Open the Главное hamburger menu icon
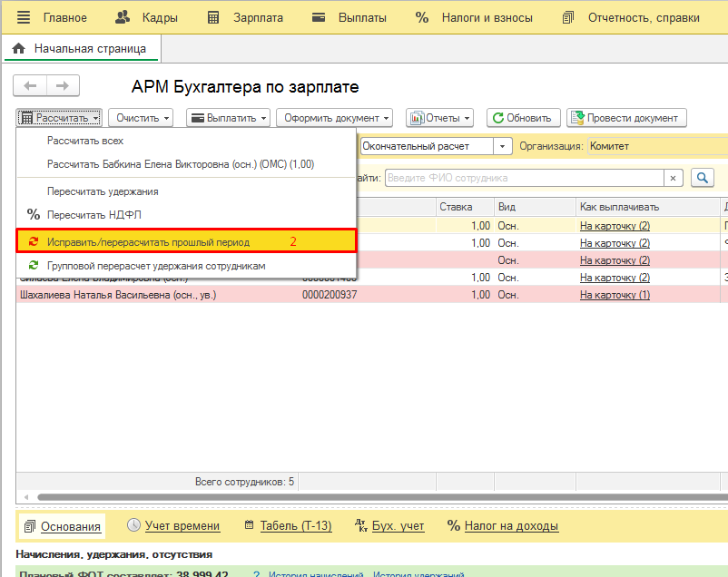The width and height of the screenshot is (728, 577). (24, 17)
